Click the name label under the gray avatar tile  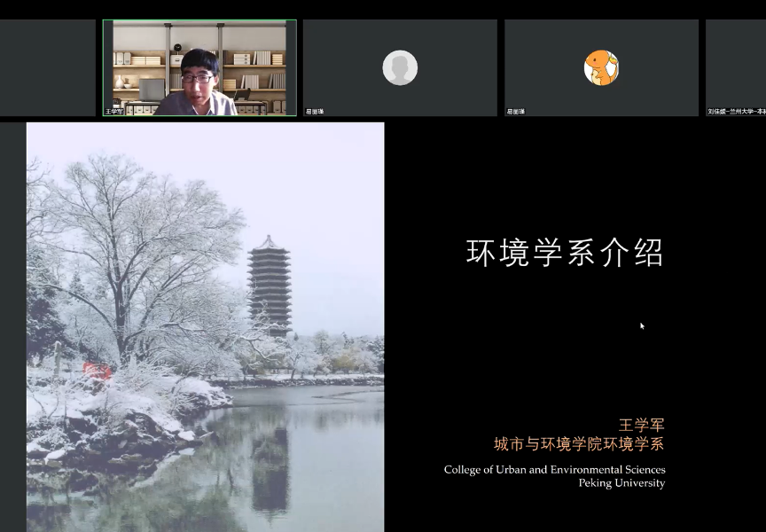tap(316, 112)
